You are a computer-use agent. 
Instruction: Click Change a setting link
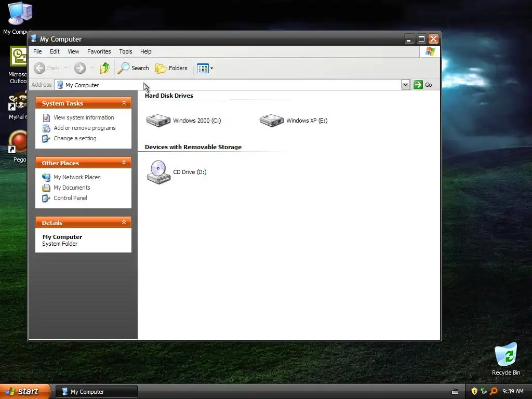point(75,138)
